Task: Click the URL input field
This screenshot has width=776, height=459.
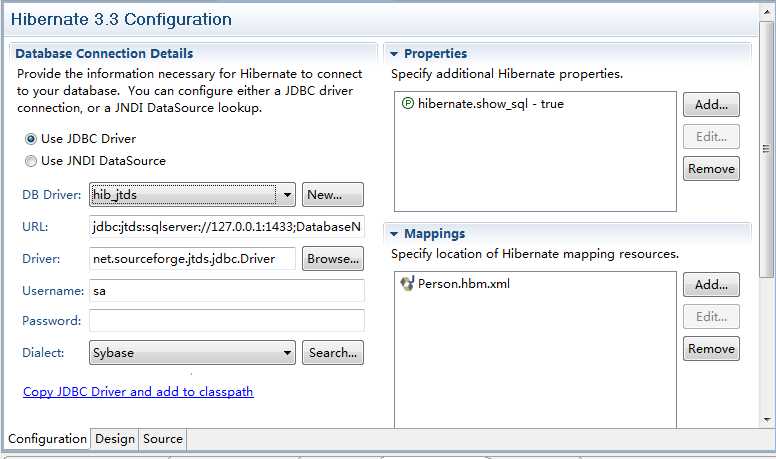Action: point(227,227)
